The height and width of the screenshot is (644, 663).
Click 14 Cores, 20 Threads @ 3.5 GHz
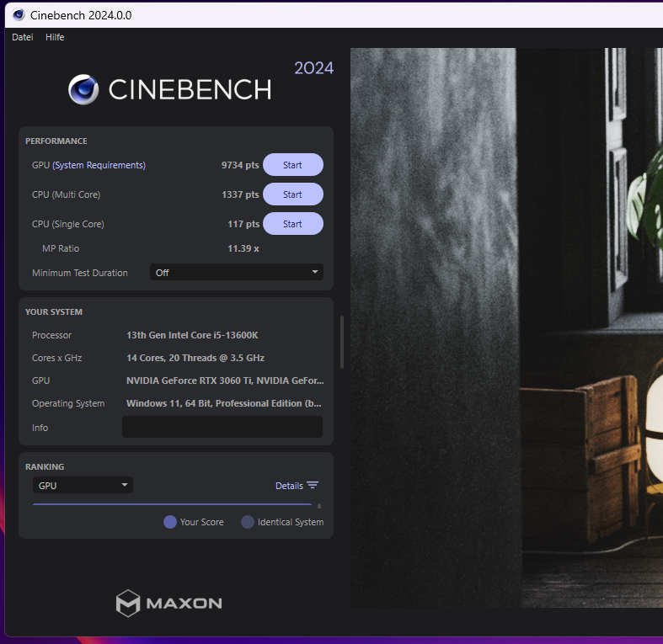[195, 358]
